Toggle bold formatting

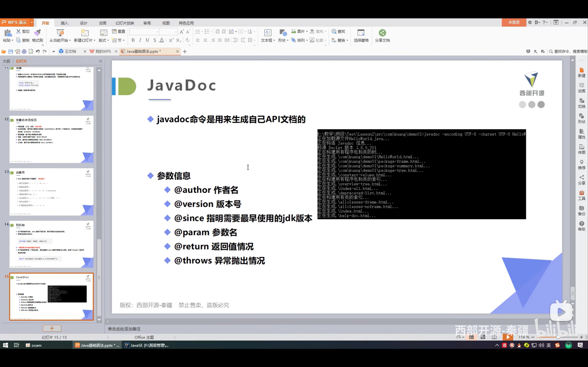coord(133,40)
